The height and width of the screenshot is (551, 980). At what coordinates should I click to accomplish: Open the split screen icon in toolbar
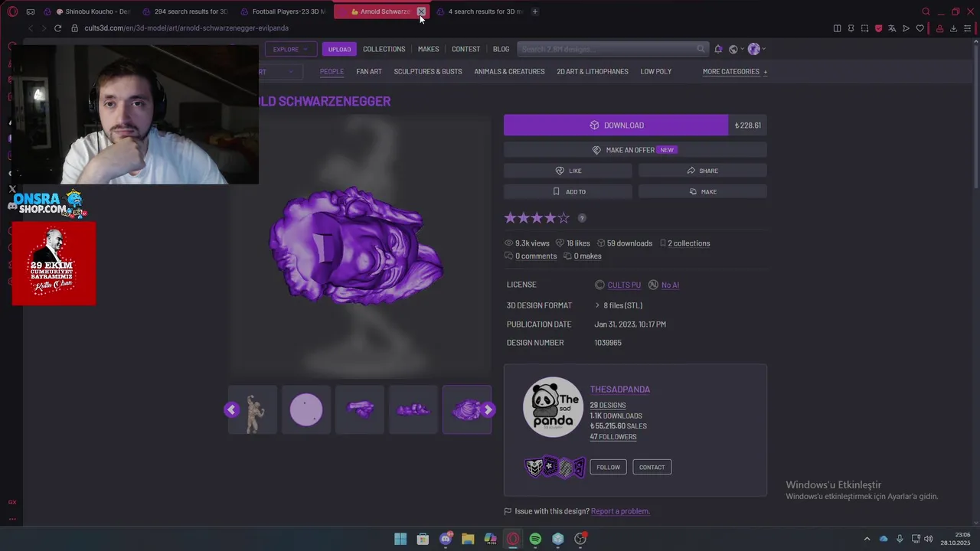pos(837,28)
